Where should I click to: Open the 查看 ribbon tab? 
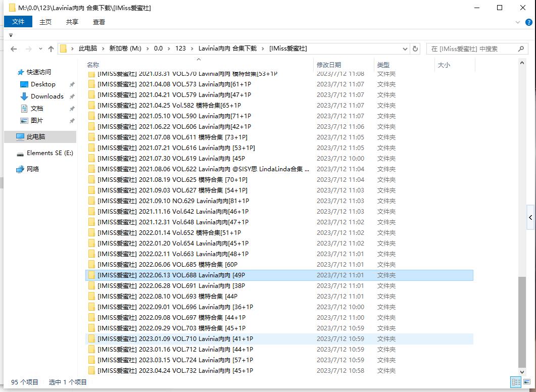[x=99, y=22]
